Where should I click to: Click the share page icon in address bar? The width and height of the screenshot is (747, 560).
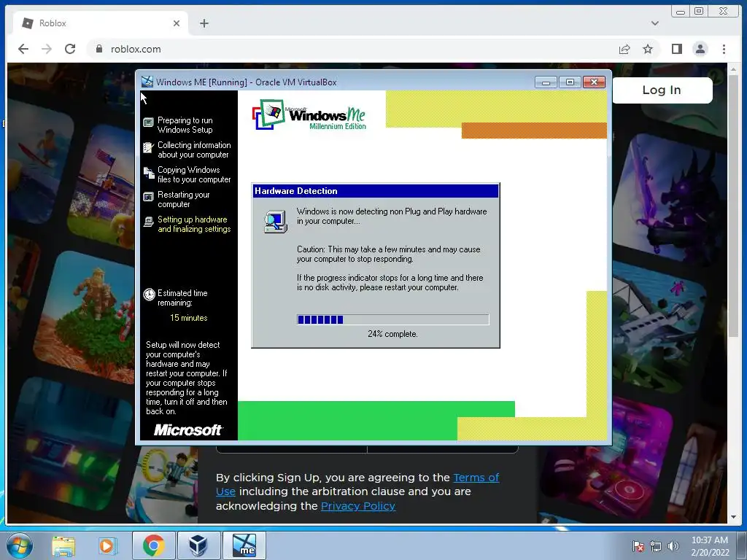[624, 49]
